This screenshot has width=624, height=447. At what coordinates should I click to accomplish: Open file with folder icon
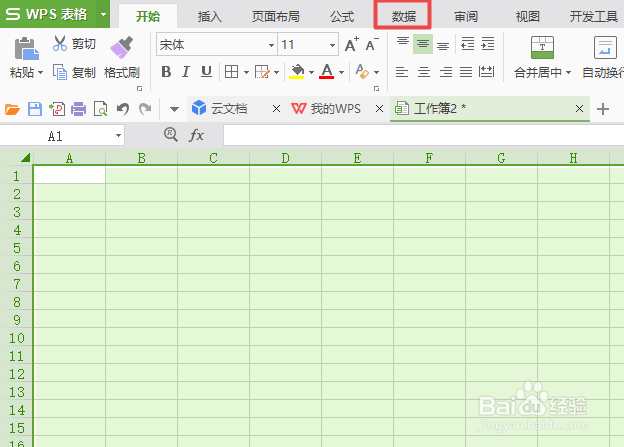[12, 109]
